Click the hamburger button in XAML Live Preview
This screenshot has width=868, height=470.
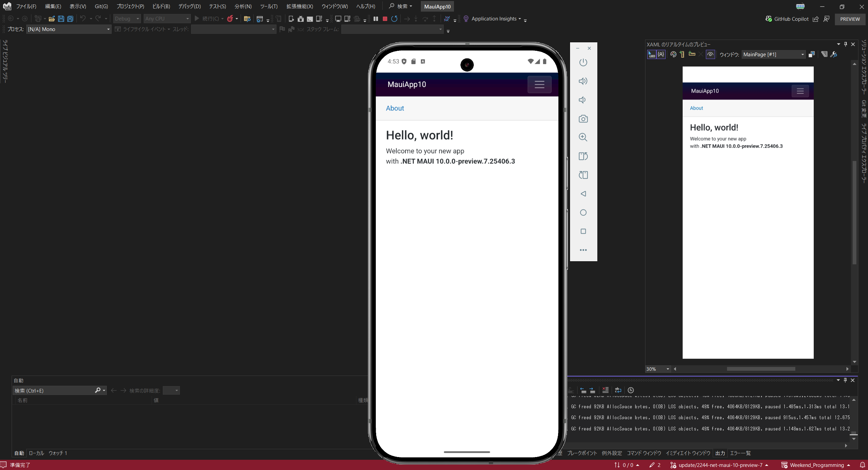pyautogui.click(x=800, y=91)
